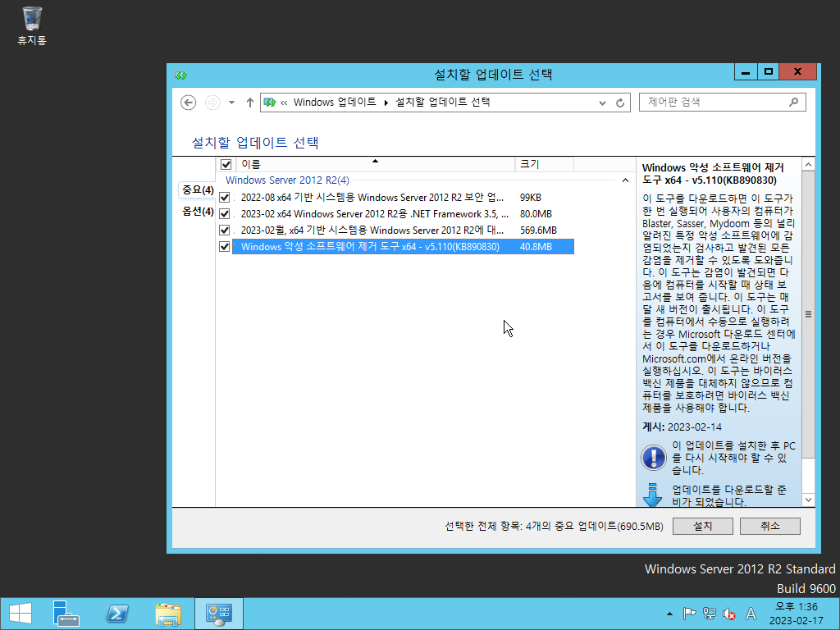Open the breadcrumb overflow chevron «

pyautogui.click(x=284, y=103)
